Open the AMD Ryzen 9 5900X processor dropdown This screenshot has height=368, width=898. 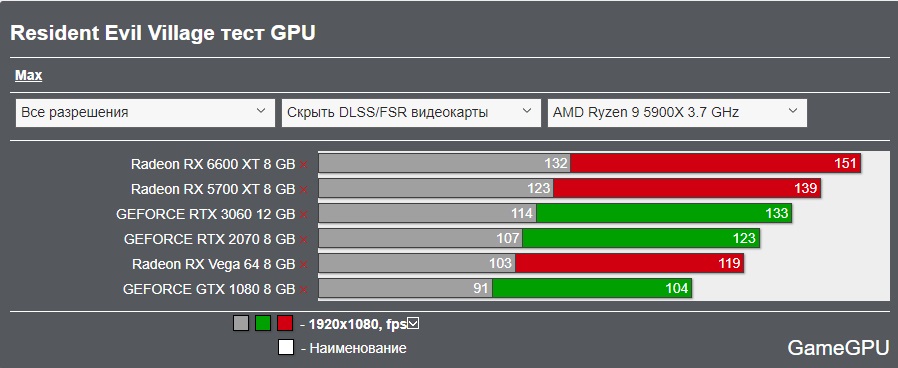click(x=677, y=112)
